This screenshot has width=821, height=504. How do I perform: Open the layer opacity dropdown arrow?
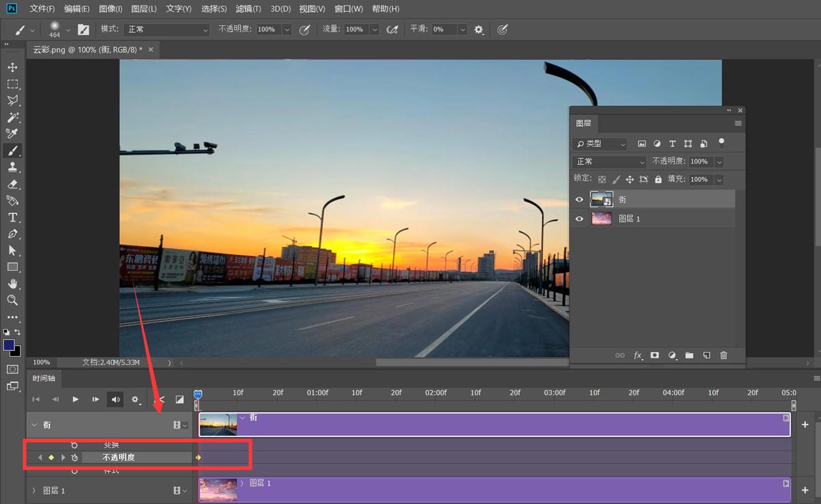(x=718, y=161)
